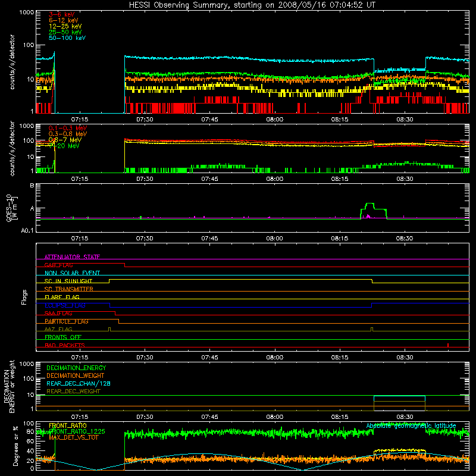The width and height of the screenshot is (476, 476).
Task: Click the 07:30 tick under the MeV plot
Action: coord(145,179)
